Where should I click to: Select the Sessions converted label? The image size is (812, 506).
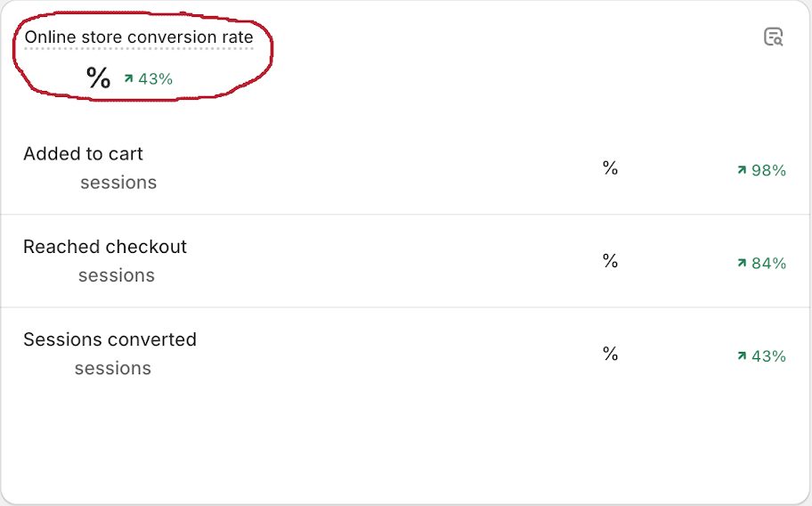click(110, 339)
